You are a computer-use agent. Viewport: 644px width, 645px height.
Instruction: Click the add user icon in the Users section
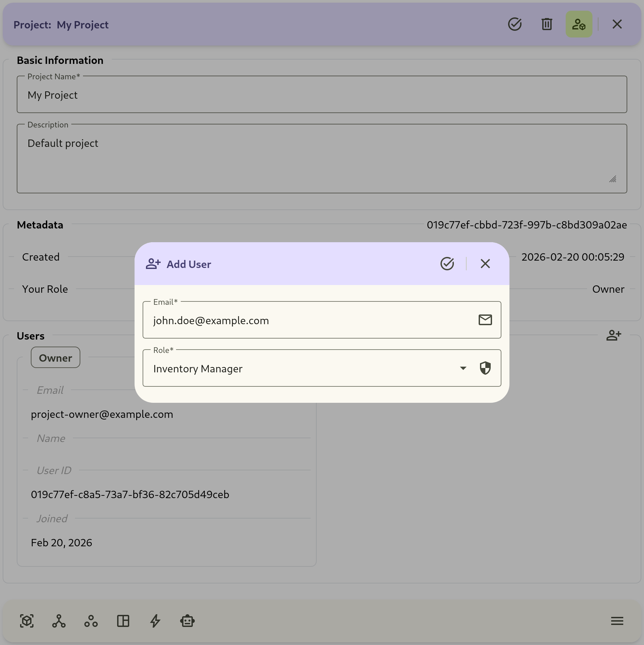click(x=614, y=336)
